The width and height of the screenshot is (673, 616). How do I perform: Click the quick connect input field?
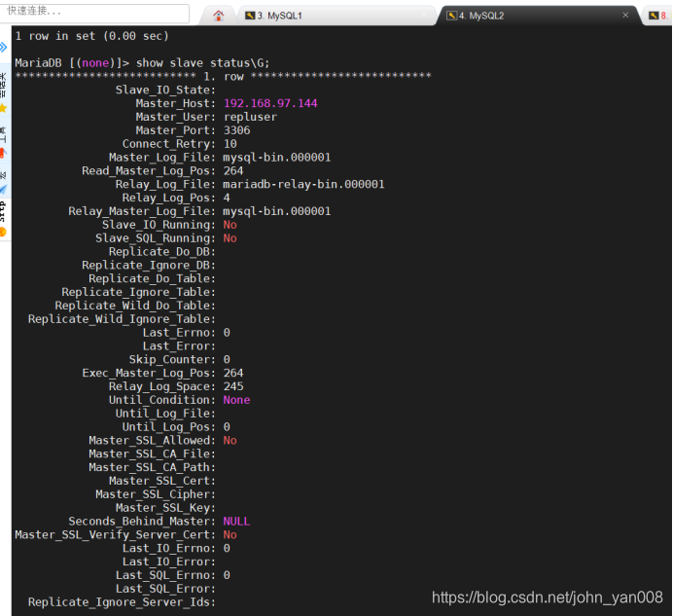tap(94, 13)
